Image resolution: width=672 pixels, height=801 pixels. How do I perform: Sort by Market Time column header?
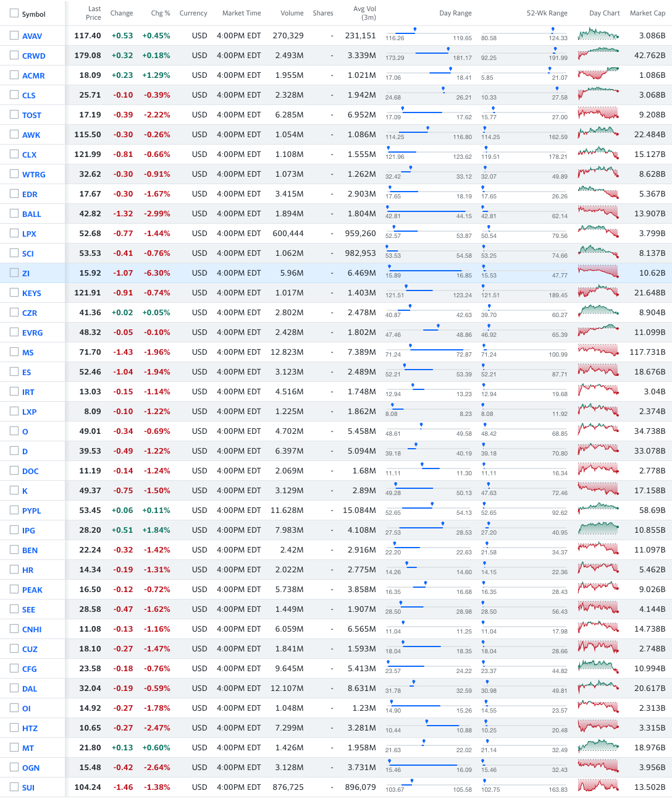[x=241, y=13]
